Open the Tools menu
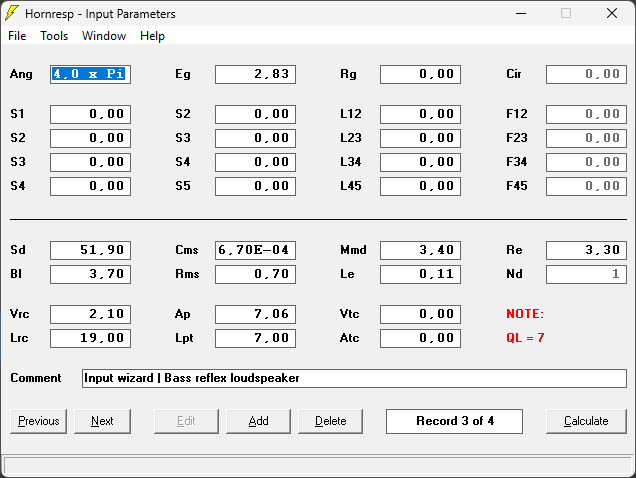 tap(54, 36)
